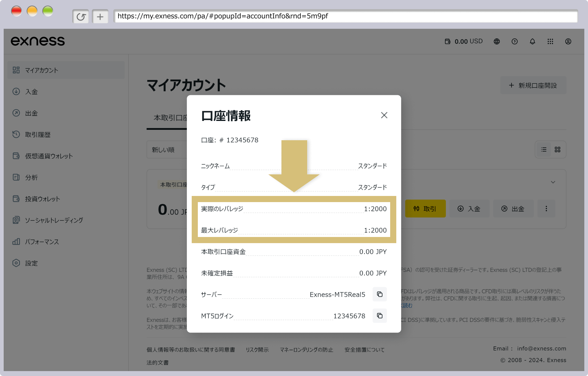
Task: Click the info@exness.com email link
Action: pos(541,348)
